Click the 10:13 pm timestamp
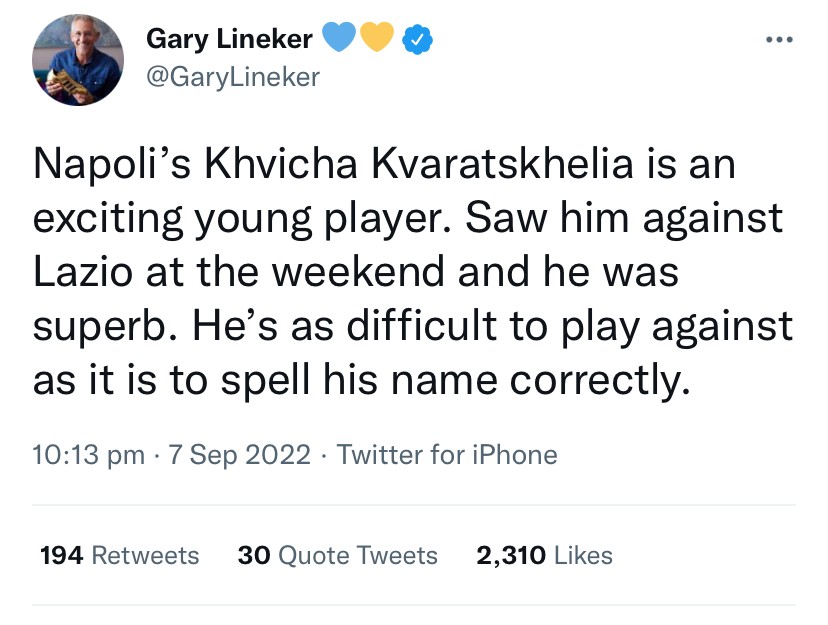This screenshot has width=828, height=625. (x=89, y=455)
